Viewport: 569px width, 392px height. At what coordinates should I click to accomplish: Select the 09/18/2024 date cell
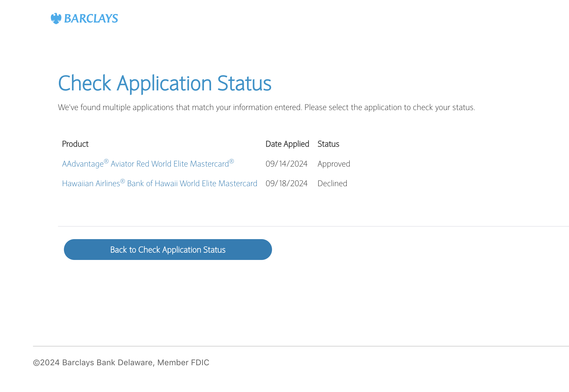pos(287,184)
